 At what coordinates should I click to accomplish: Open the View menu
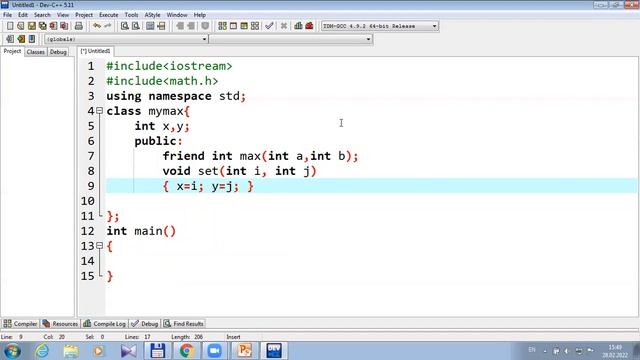(63, 15)
